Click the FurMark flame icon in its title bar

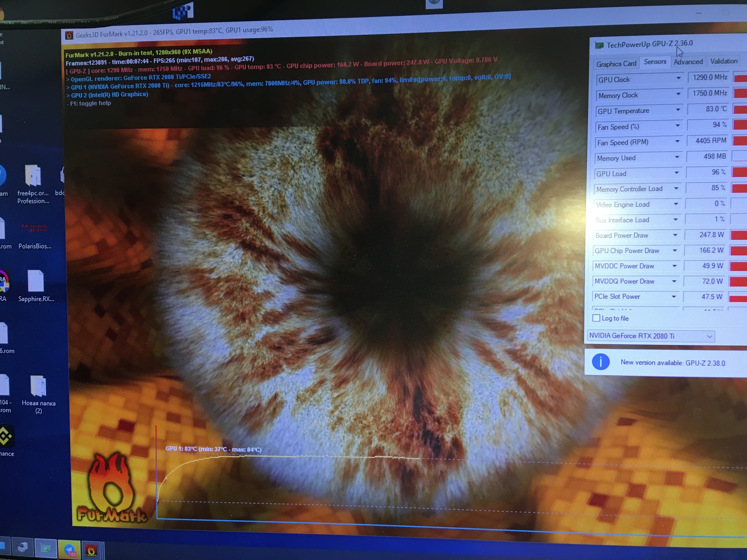(69, 35)
